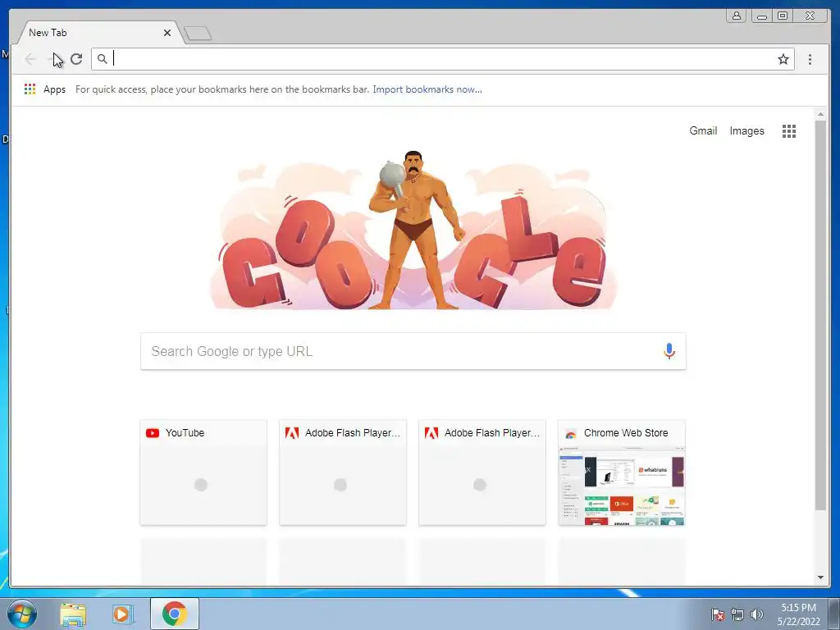Click the search magnifier icon in the address bar
The image size is (840, 630).
(103, 59)
